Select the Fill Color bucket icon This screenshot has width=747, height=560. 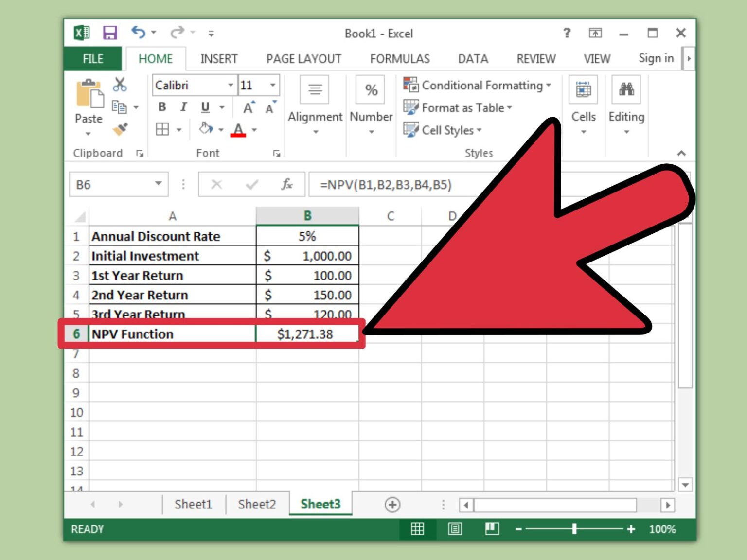click(205, 129)
